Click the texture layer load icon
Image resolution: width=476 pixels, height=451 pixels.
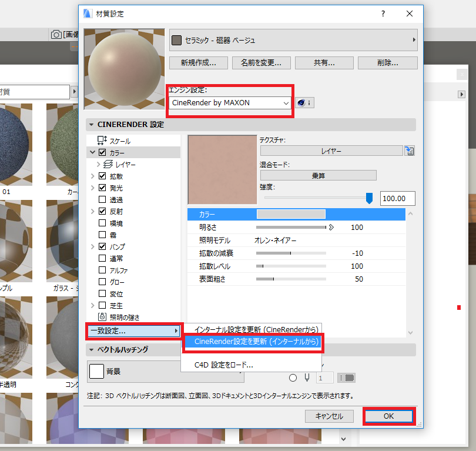pos(409,151)
